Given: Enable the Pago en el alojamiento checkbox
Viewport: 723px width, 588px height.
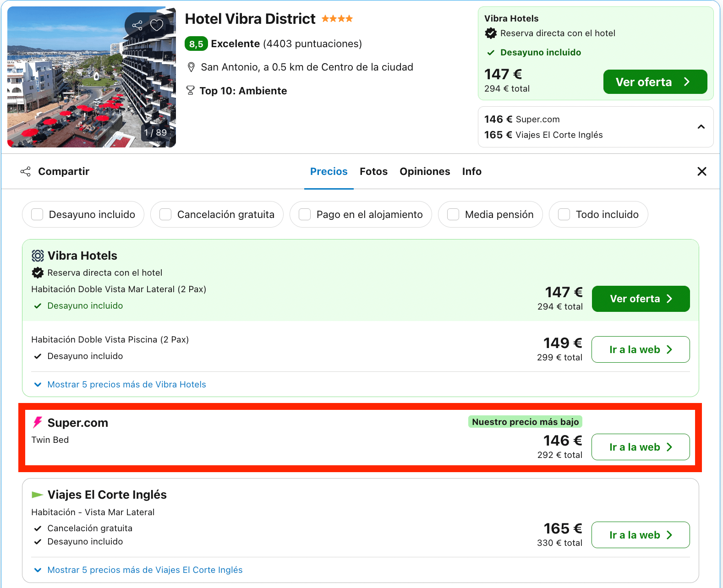Looking at the screenshot, I should click(x=305, y=214).
